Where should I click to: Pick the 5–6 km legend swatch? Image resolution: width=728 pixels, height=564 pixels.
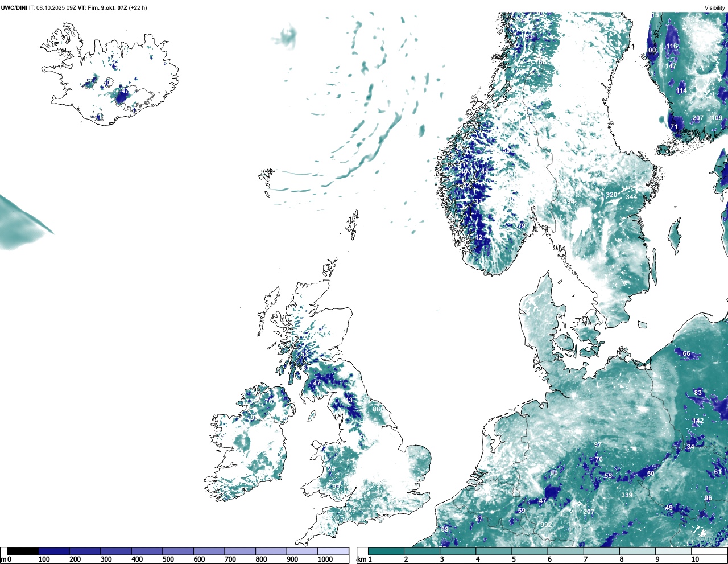tap(529, 551)
